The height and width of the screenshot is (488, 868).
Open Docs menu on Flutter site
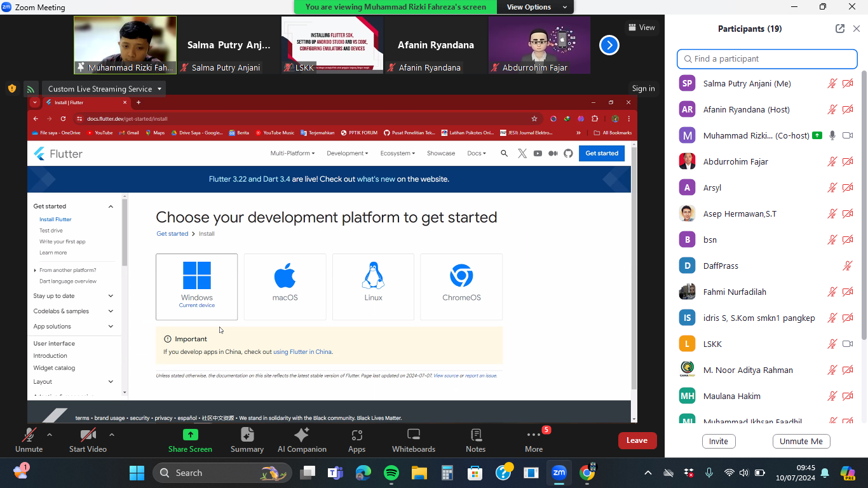477,153
